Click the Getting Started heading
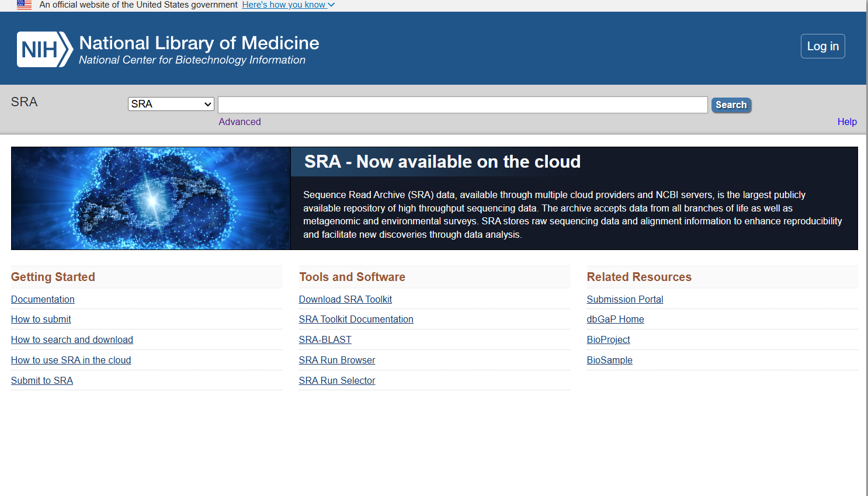Viewport: 868px width, 496px height. click(x=53, y=277)
